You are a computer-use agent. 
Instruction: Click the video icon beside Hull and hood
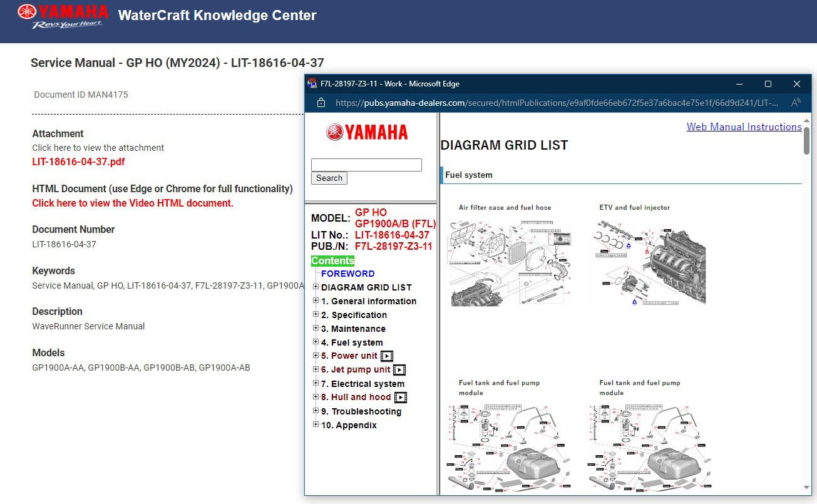[401, 398]
